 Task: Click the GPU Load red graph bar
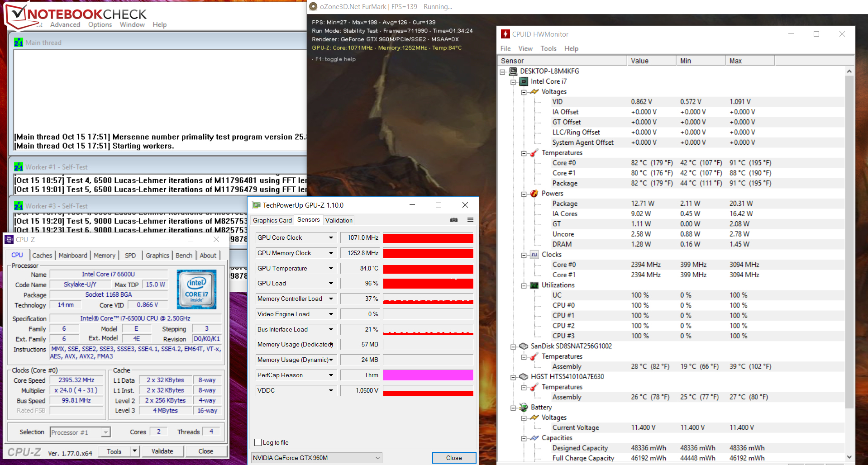click(428, 284)
